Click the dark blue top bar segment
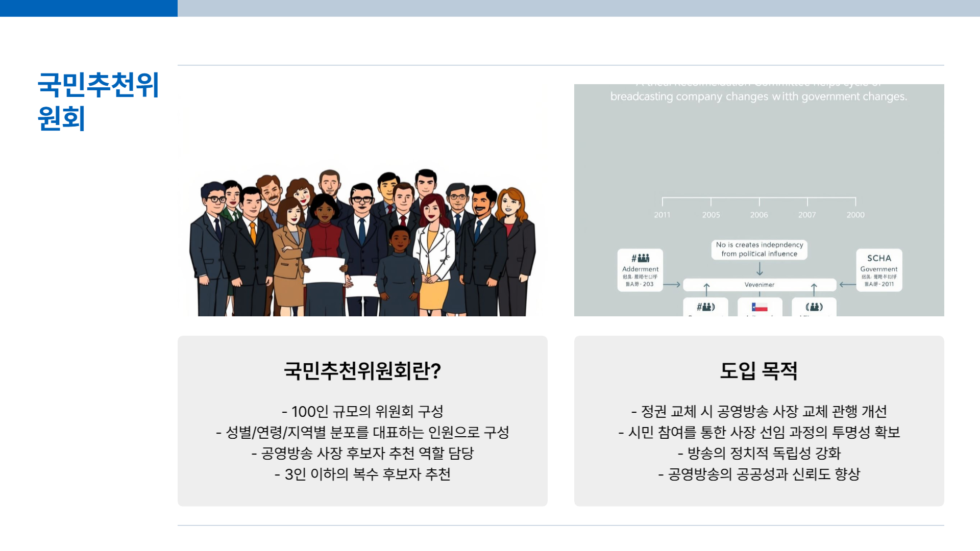 pyautogui.click(x=88, y=8)
